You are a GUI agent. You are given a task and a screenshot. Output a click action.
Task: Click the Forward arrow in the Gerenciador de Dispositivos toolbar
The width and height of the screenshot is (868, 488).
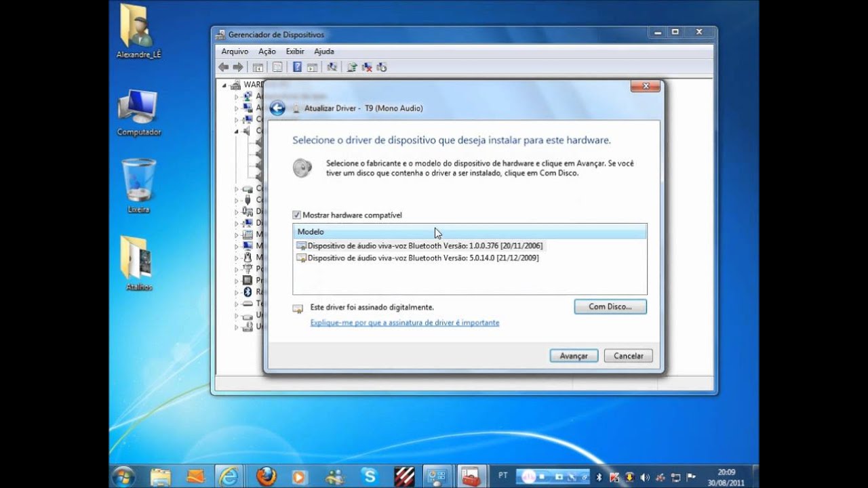point(238,67)
